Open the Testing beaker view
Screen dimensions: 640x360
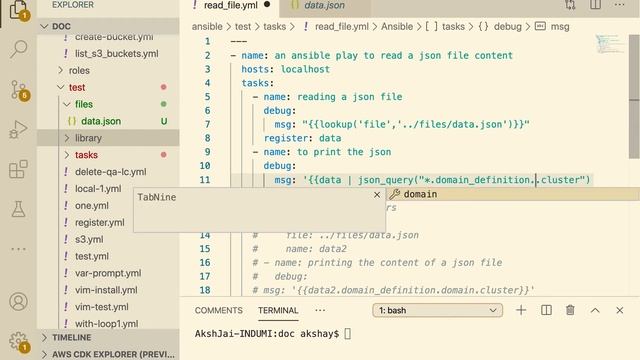click(18, 209)
